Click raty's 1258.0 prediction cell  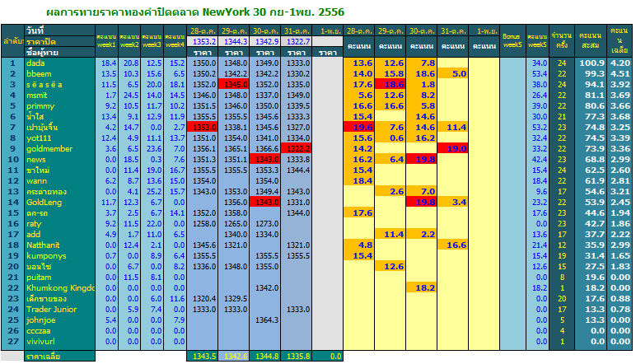[x=203, y=223]
